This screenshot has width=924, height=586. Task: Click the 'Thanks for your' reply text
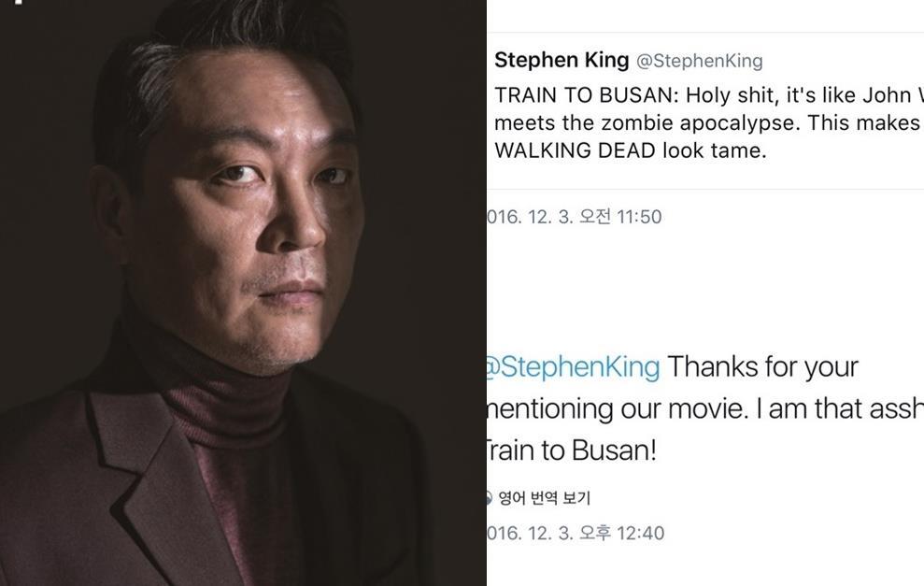tap(762, 366)
